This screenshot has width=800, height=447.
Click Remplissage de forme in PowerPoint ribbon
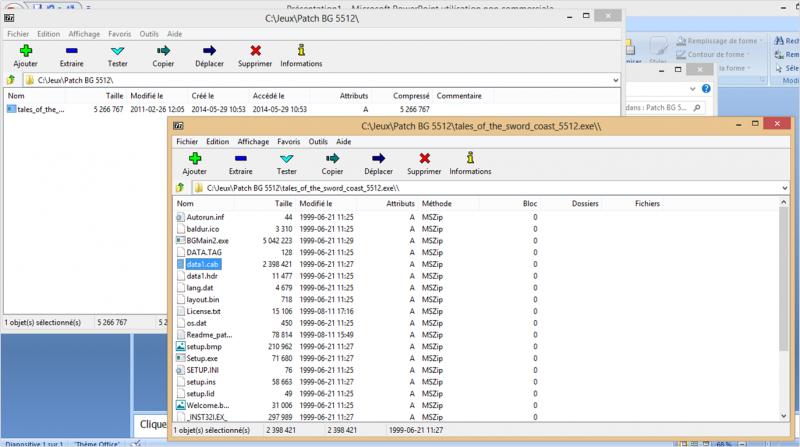718,40
